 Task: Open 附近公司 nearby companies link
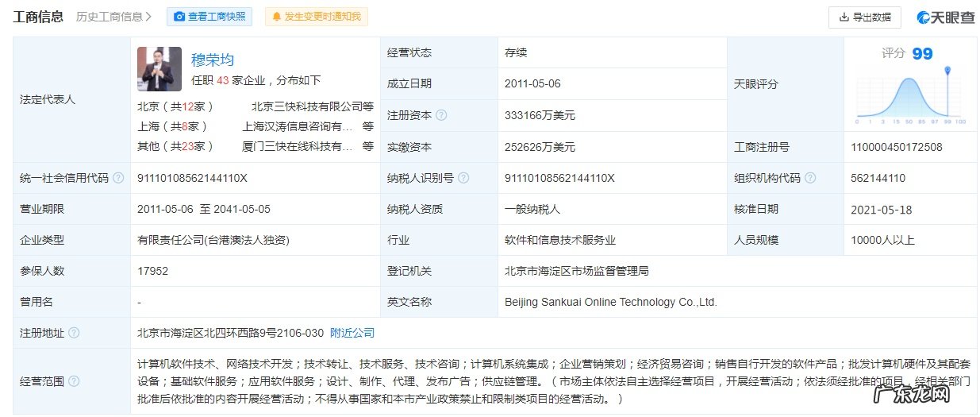pos(352,333)
